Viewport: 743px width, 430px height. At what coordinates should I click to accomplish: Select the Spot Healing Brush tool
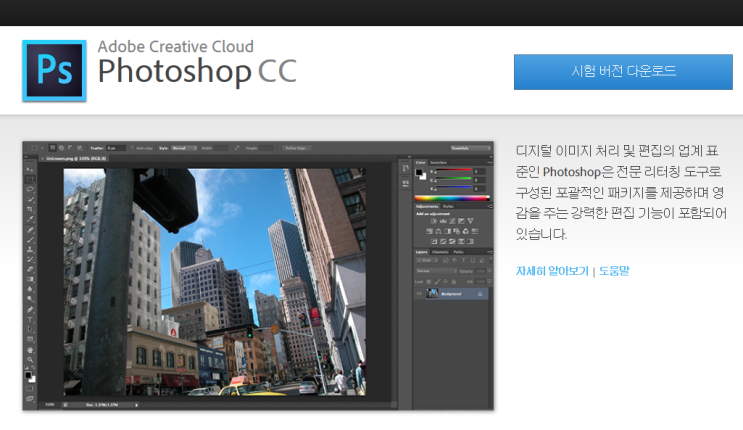click(x=30, y=229)
